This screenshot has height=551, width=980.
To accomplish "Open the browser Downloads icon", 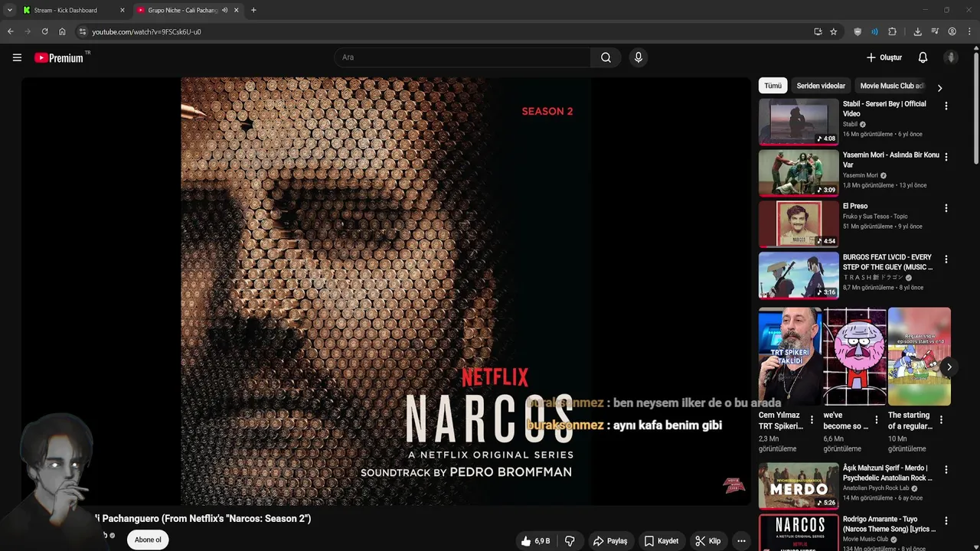I will (x=917, y=31).
